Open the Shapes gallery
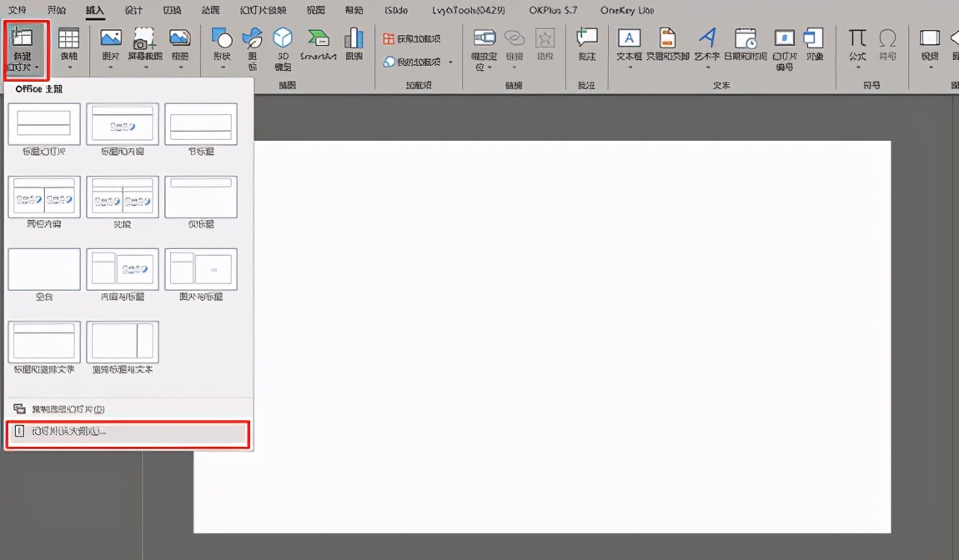 [221, 46]
